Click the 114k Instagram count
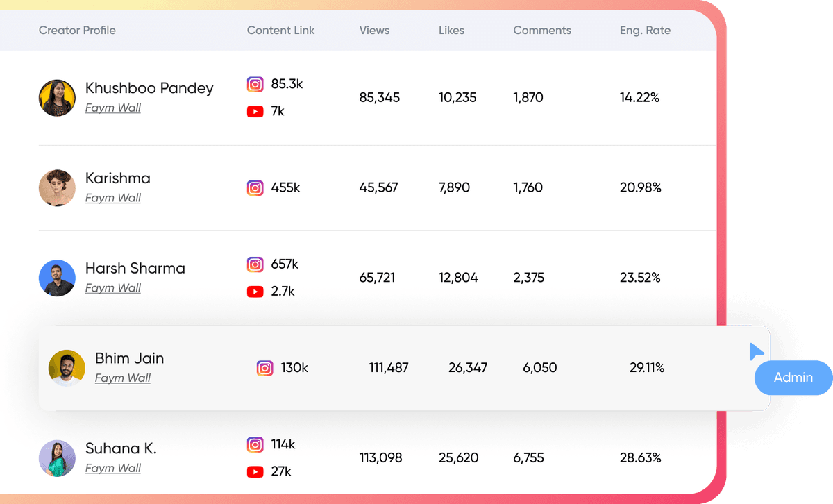Image resolution: width=833 pixels, height=504 pixels. pos(283,444)
